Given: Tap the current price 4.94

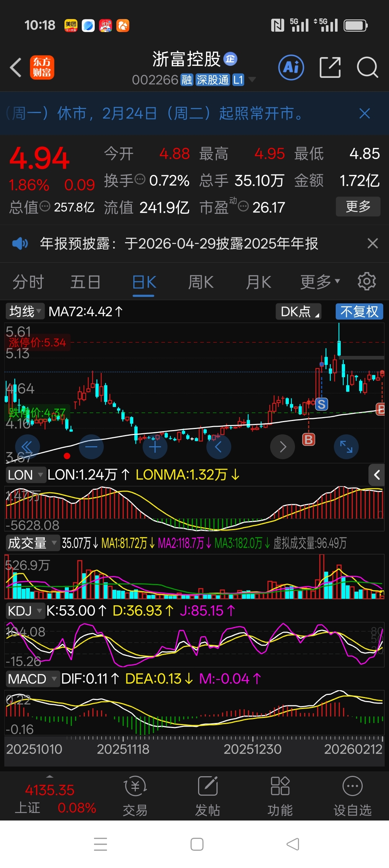Looking at the screenshot, I should pos(39,158).
